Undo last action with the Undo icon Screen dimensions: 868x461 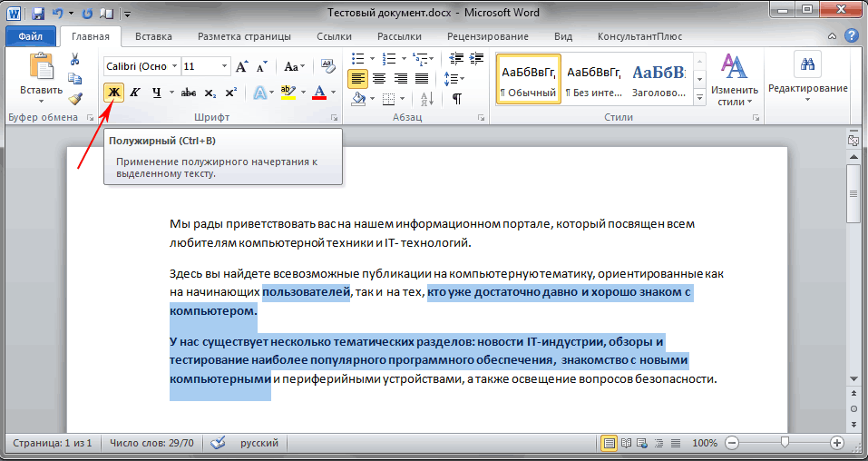point(57,14)
